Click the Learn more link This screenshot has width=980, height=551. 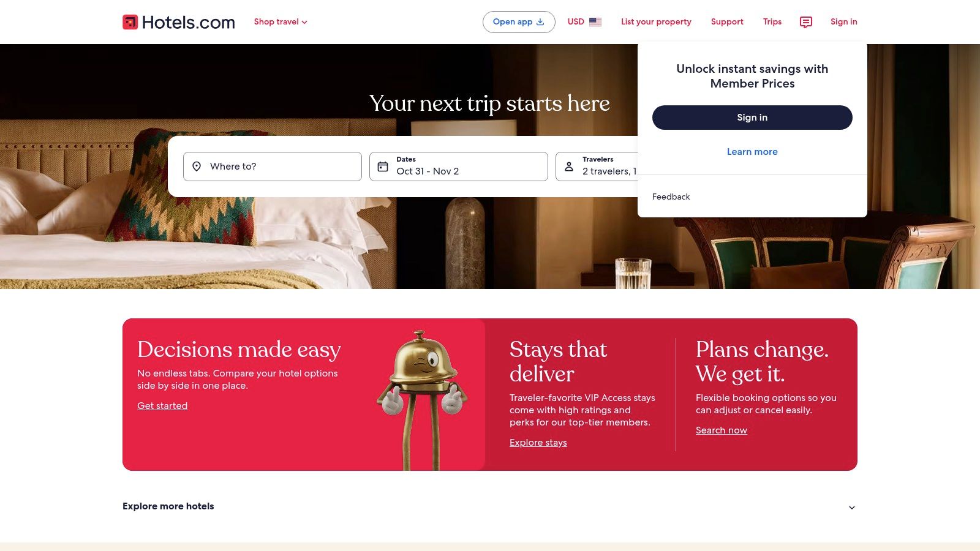click(752, 152)
